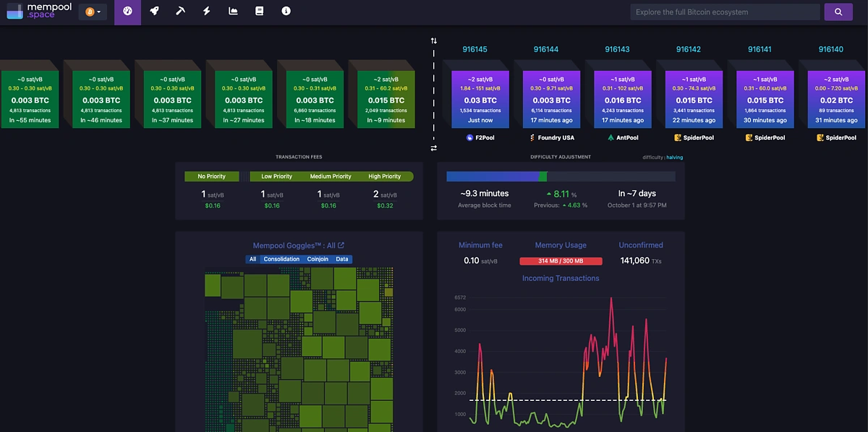Screen dimensions: 868x432
Task: Open the Mining dashboard via the pickaxe icon
Action: [180, 12]
